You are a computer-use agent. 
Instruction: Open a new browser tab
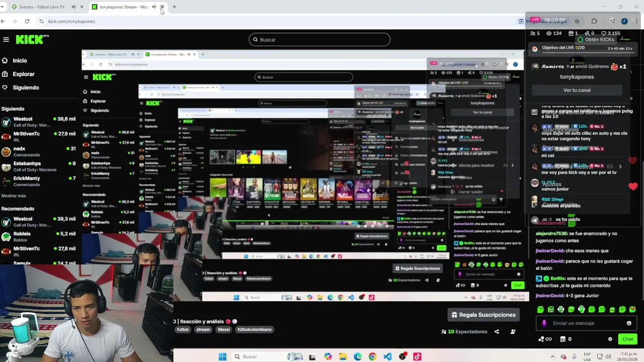174,7
